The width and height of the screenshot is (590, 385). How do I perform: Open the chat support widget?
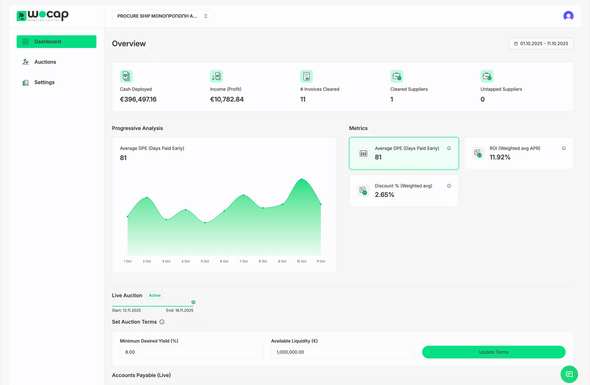coord(569,374)
